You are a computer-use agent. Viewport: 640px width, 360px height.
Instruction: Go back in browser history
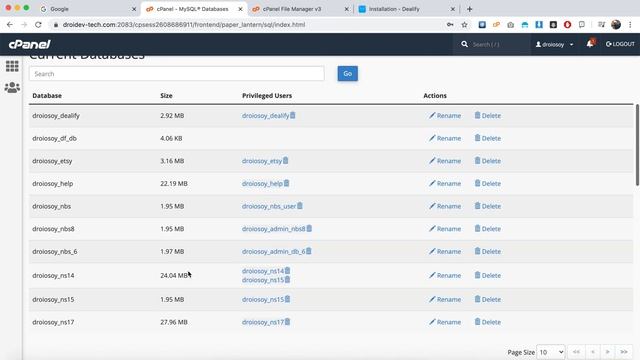click(10, 24)
